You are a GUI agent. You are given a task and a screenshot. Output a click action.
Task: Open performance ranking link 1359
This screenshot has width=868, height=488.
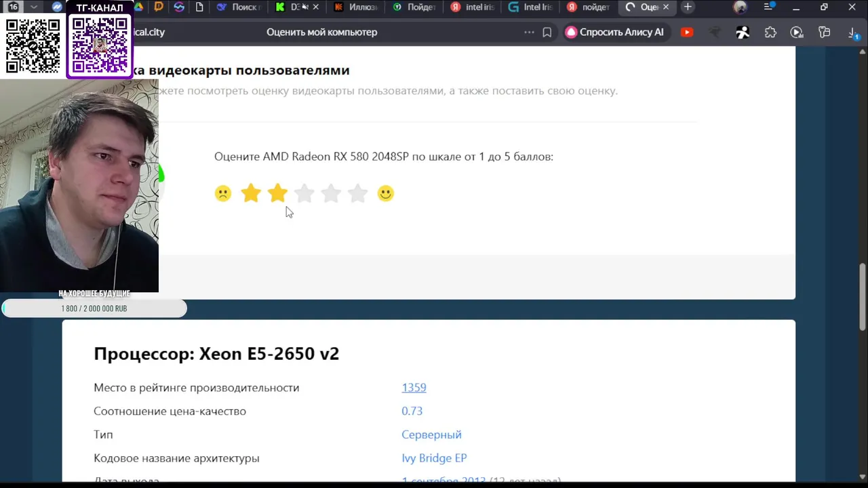click(414, 388)
